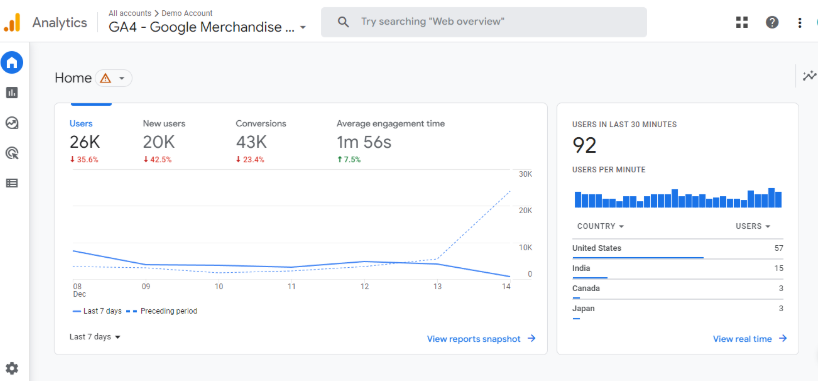Image resolution: width=825 pixels, height=381 pixels.
Task: Open the Help question mark icon
Action: click(x=772, y=22)
